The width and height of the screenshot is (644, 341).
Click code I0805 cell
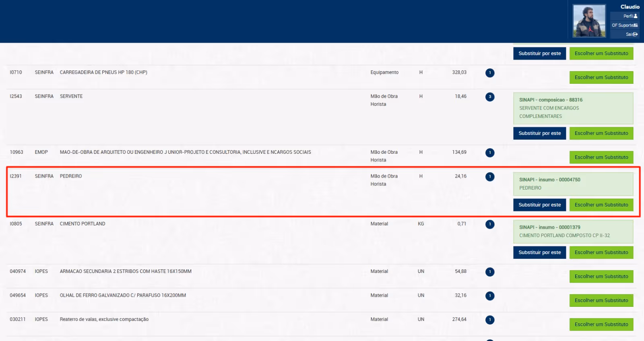(x=16, y=223)
